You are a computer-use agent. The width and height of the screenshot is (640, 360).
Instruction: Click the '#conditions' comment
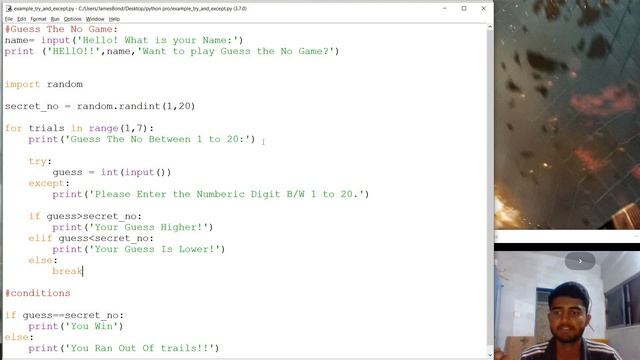(38, 293)
